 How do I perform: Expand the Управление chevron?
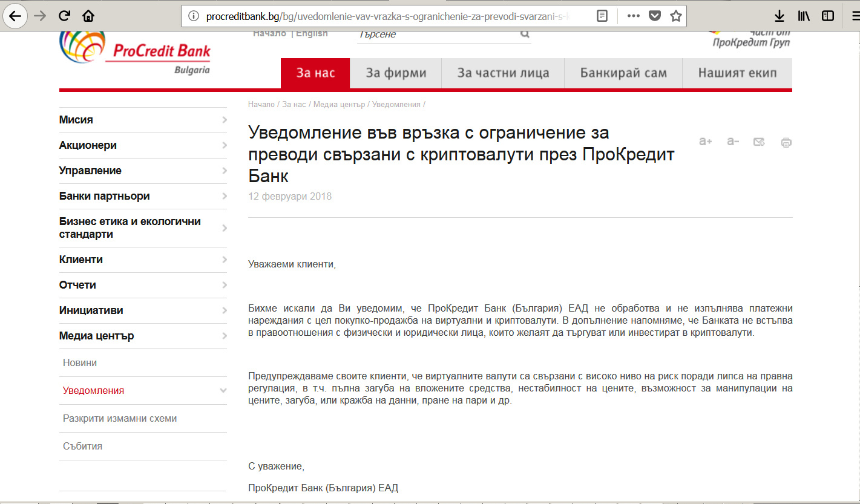coord(225,171)
